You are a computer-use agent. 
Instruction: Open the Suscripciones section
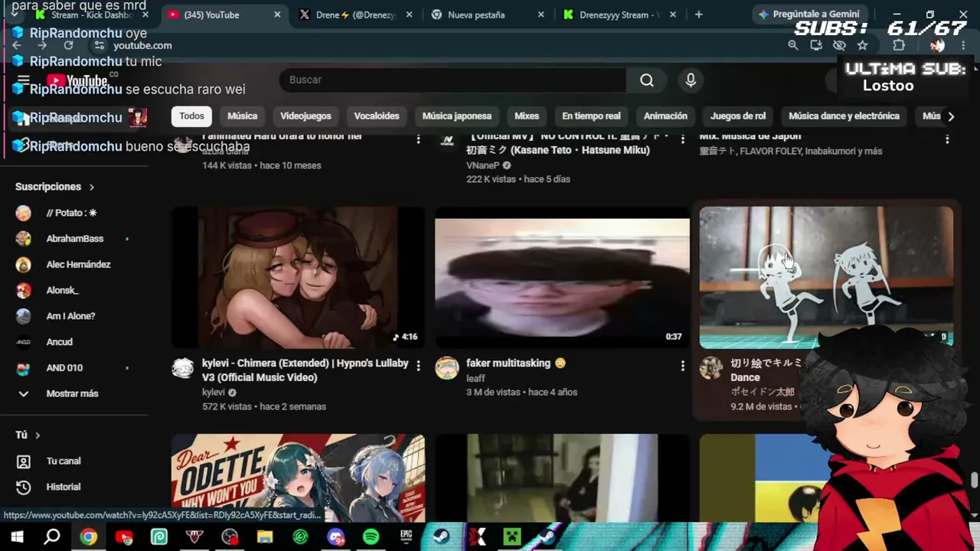(55, 187)
